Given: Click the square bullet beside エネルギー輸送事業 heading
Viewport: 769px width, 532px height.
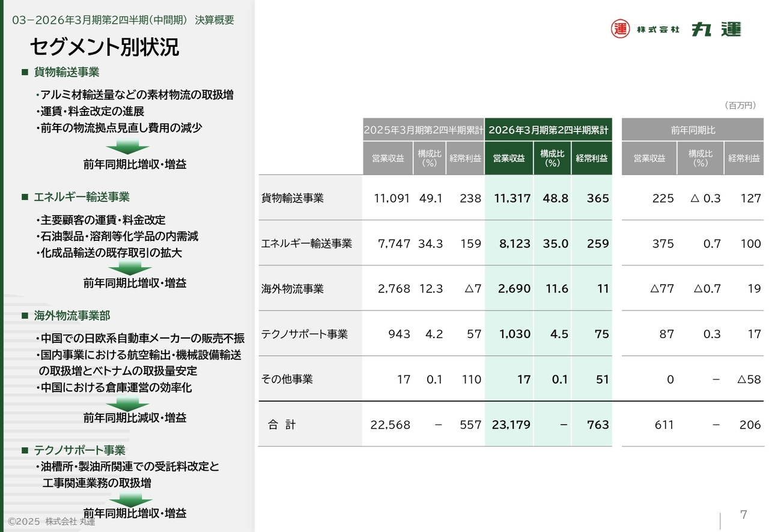Looking at the screenshot, I should (25, 197).
